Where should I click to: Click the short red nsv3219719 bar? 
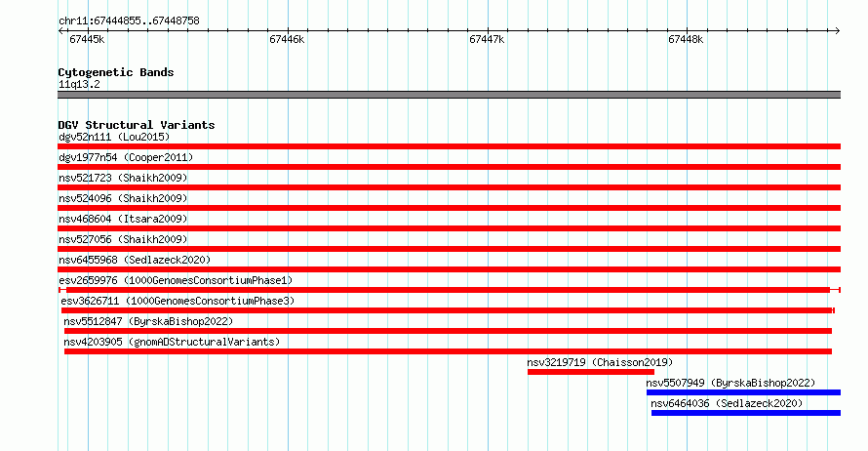pyautogui.click(x=591, y=372)
